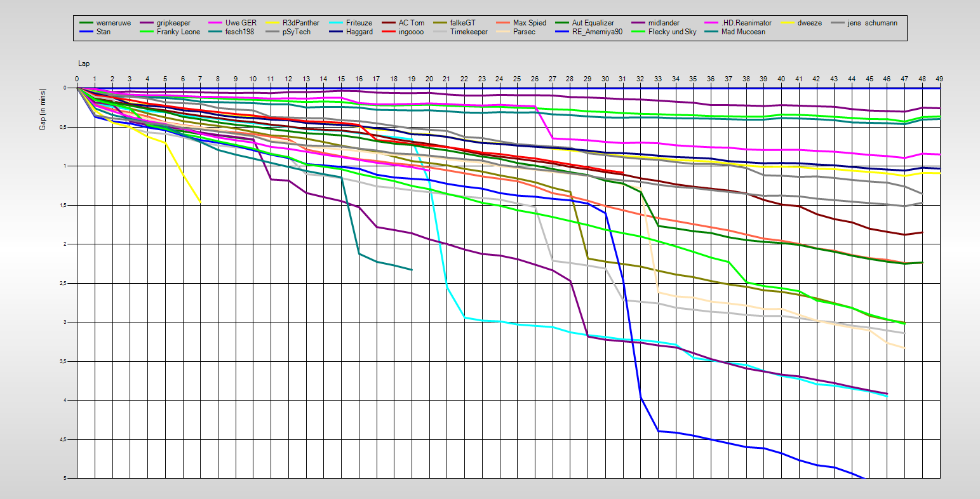
Task: Select Franky Leone legend entry
Action: pos(178,32)
